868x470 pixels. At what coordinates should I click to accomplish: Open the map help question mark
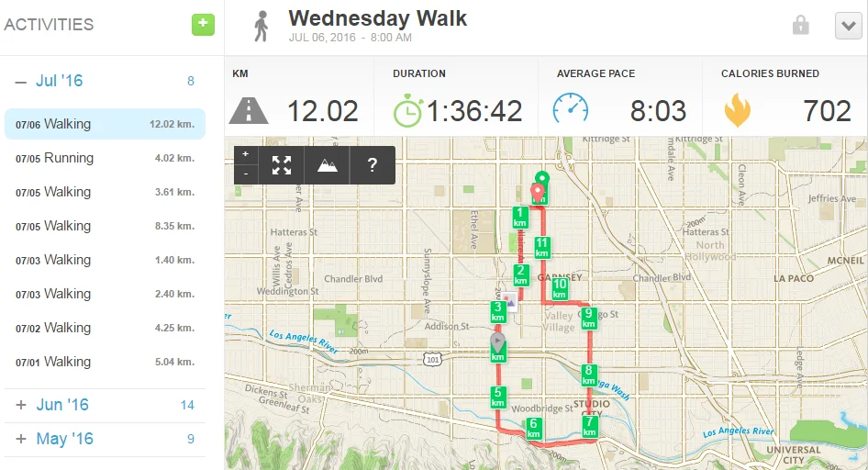(x=373, y=165)
